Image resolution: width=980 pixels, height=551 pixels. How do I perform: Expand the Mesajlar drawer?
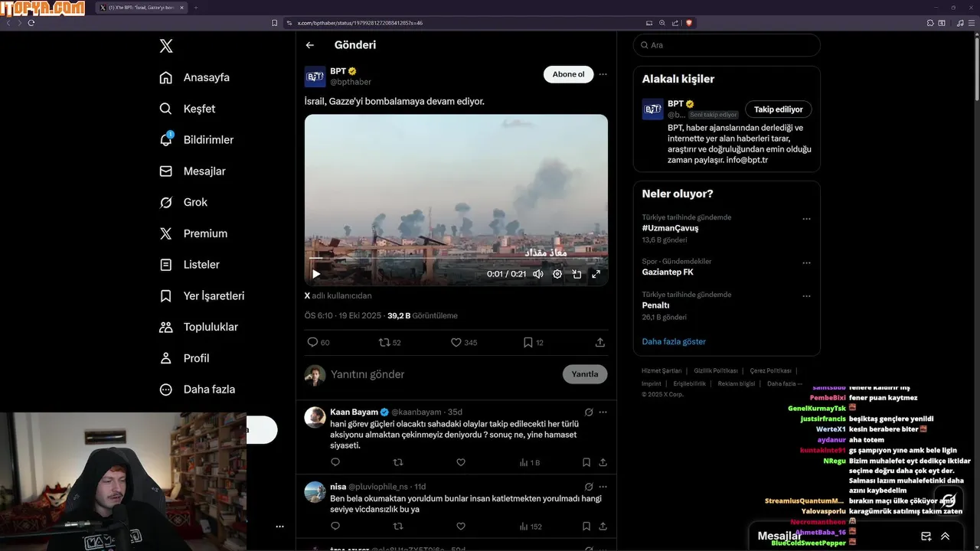[x=946, y=536]
